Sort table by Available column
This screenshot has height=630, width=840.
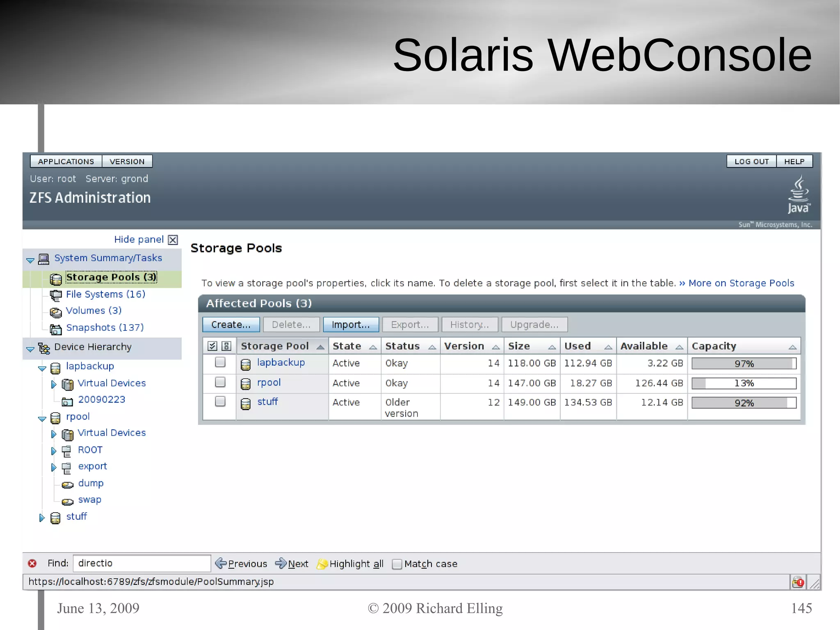point(652,346)
